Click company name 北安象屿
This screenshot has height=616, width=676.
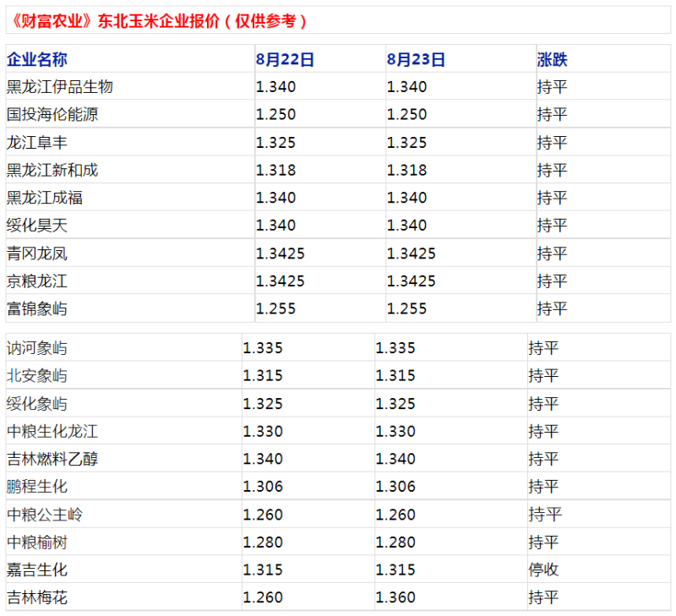point(37,375)
